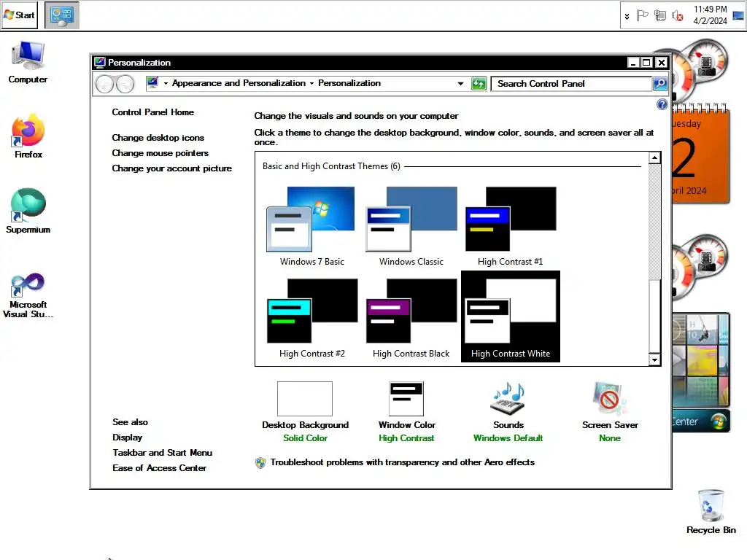Open Help question mark button
Viewport: 747px width, 560px height.
pos(662,104)
